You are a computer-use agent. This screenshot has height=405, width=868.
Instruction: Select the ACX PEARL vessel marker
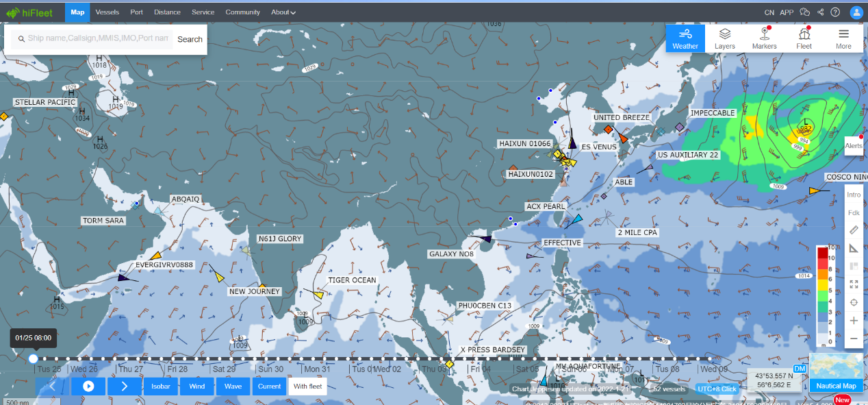[x=577, y=219]
